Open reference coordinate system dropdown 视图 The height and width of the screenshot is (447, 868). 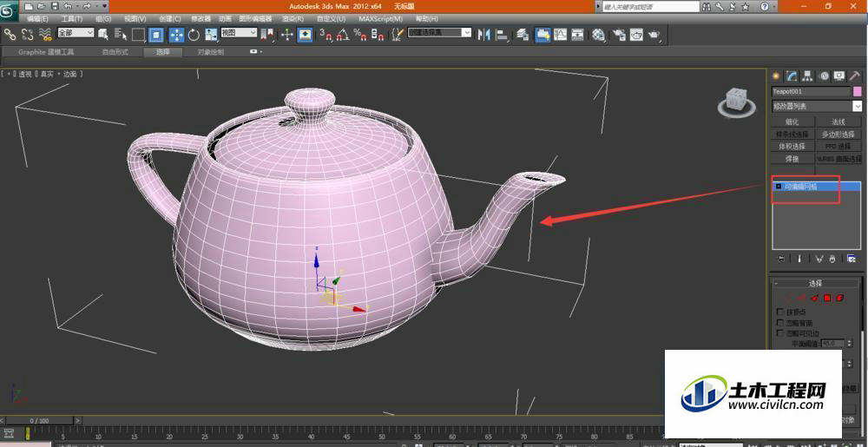(x=240, y=33)
